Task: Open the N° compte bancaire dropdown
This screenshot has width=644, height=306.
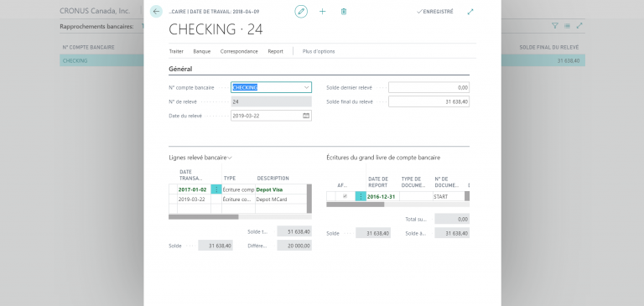Action: coord(307,87)
